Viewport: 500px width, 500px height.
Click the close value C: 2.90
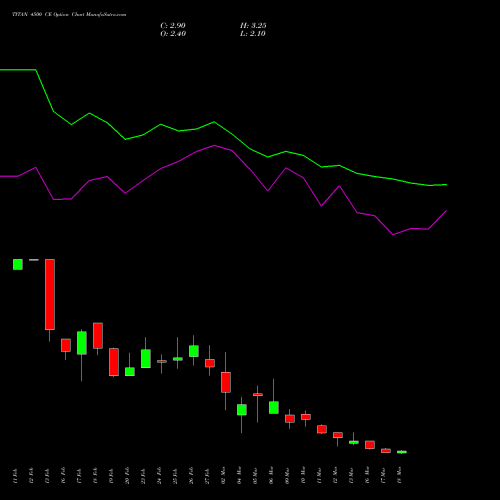tap(173, 26)
